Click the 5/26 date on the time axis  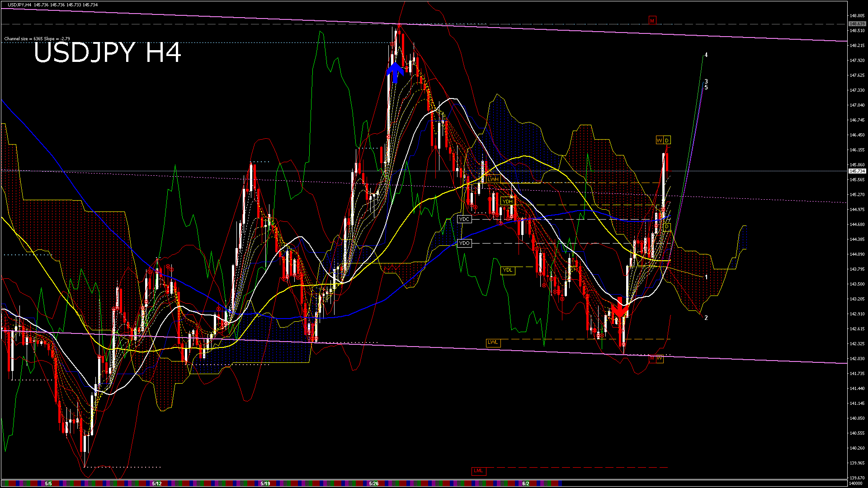pyautogui.click(x=374, y=483)
